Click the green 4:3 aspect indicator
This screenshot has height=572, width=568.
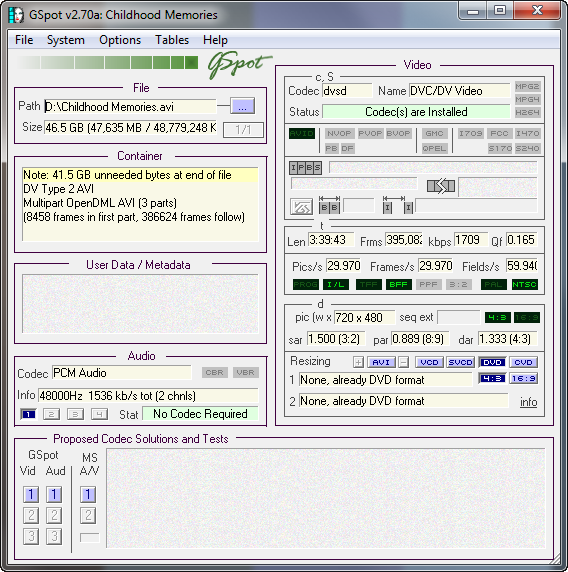(498, 317)
